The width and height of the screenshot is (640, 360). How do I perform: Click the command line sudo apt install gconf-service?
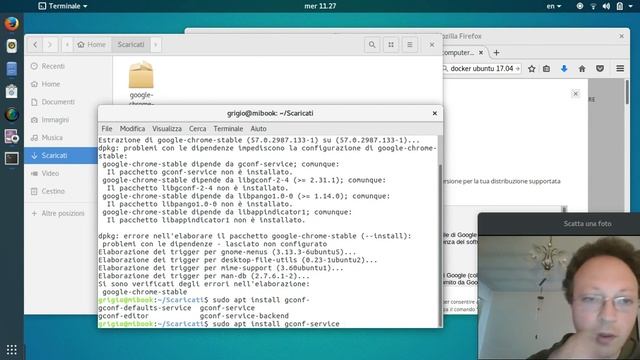(x=276, y=324)
